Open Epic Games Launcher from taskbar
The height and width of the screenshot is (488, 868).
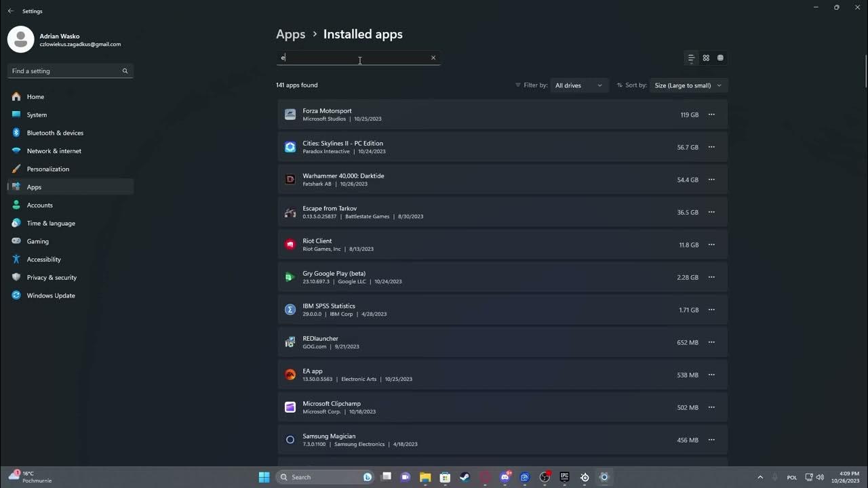click(x=564, y=477)
